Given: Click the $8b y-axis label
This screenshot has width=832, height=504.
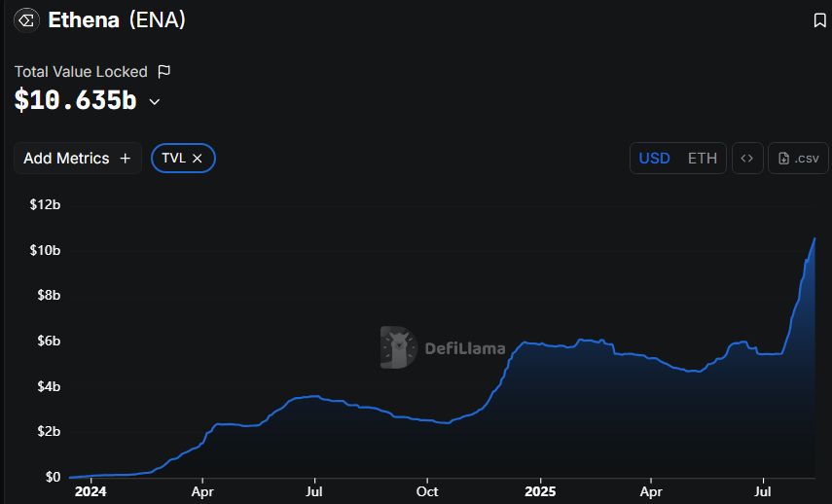Looking at the screenshot, I should [x=49, y=295].
